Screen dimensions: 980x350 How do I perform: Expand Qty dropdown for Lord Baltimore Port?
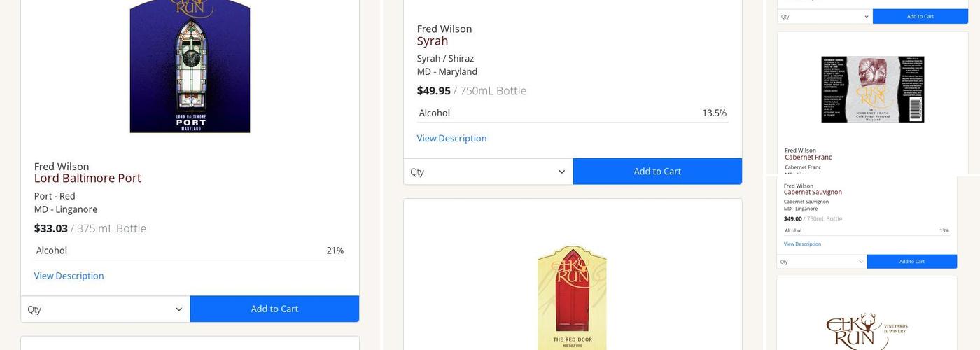(105, 309)
